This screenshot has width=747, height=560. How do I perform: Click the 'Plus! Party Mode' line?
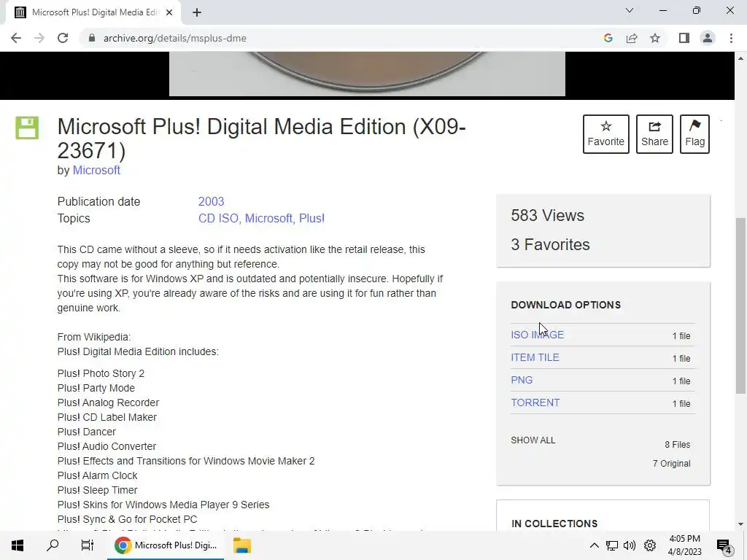point(96,388)
